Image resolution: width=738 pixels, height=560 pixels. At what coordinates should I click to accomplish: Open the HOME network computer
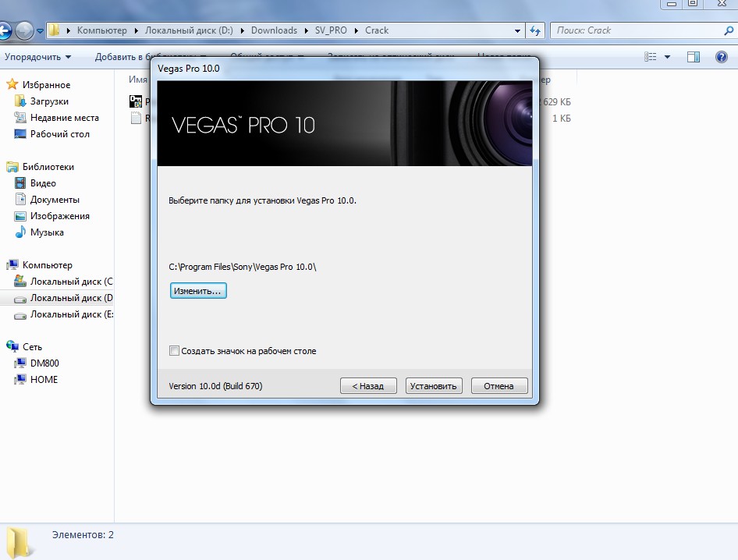pos(44,380)
